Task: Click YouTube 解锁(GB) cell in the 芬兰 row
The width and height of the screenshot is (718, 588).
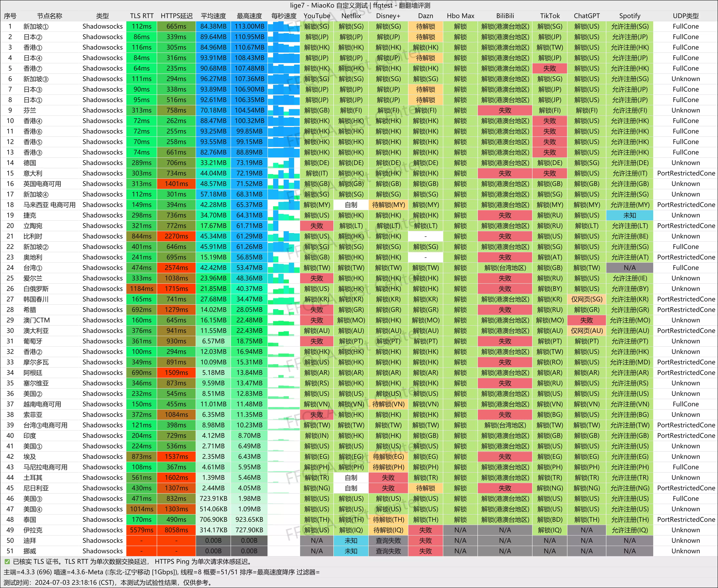Action: (x=317, y=110)
